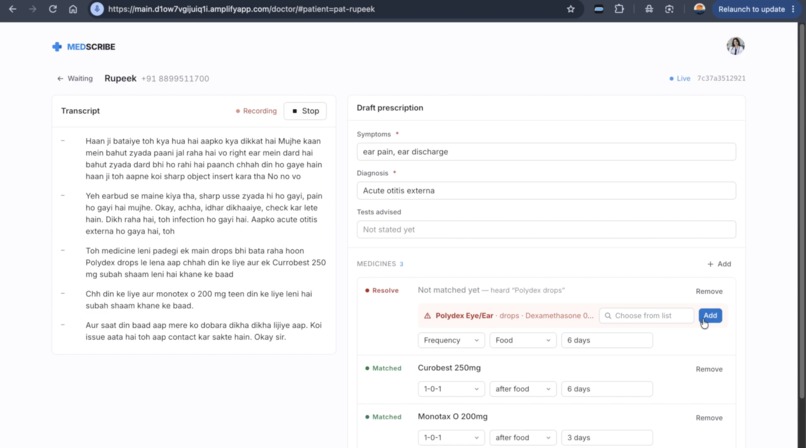Viewport: 806px width, 448px height.
Task: Open the after food dropdown for Curobest
Action: pyautogui.click(x=523, y=389)
